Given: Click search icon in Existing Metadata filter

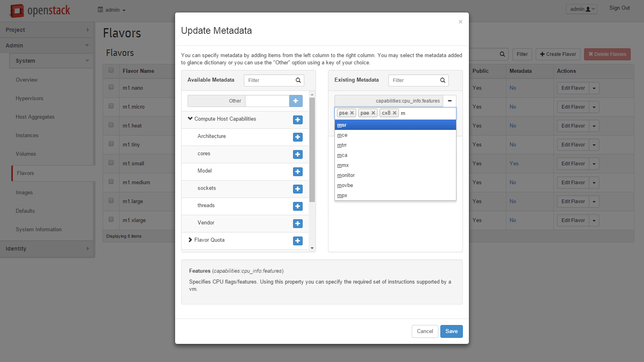Looking at the screenshot, I should coord(443,80).
